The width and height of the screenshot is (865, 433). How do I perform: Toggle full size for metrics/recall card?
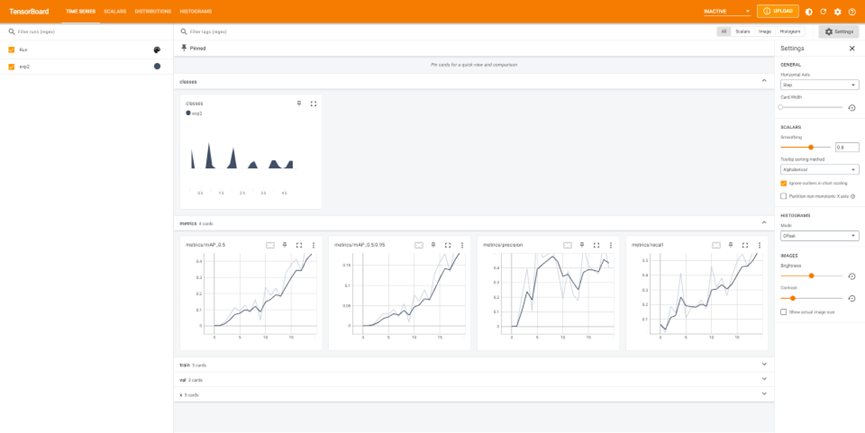coord(745,245)
